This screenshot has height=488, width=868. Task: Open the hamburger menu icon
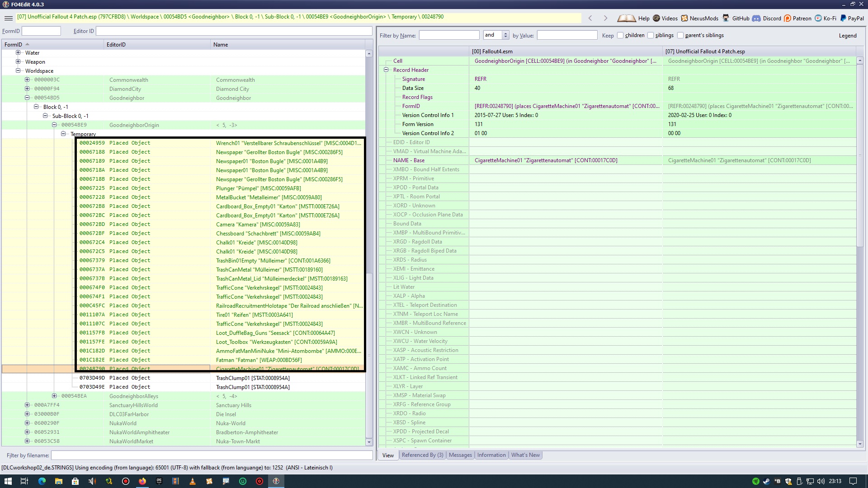click(8, 18)
